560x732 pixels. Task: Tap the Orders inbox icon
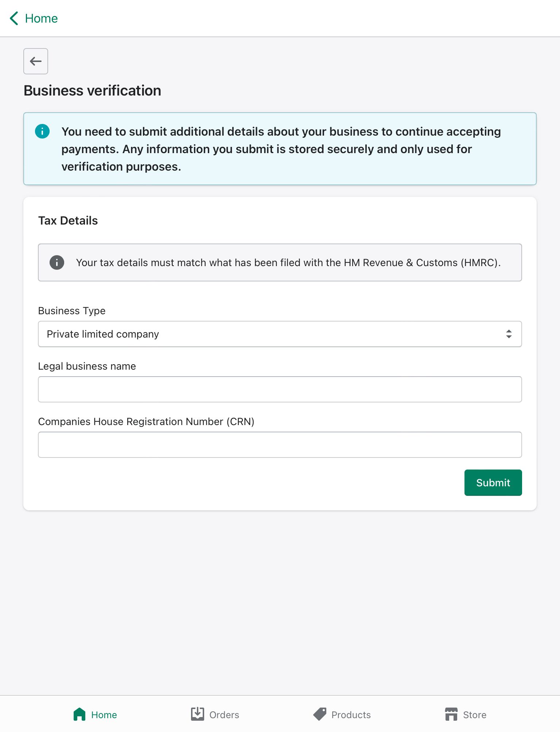(x=198, y=714)
